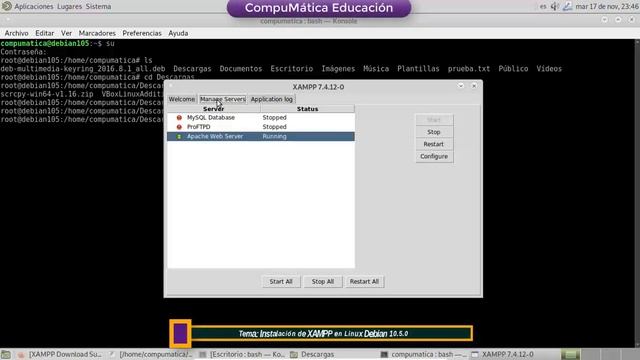
Task: Click the network icon in the top panel
Action: point(567,7)
